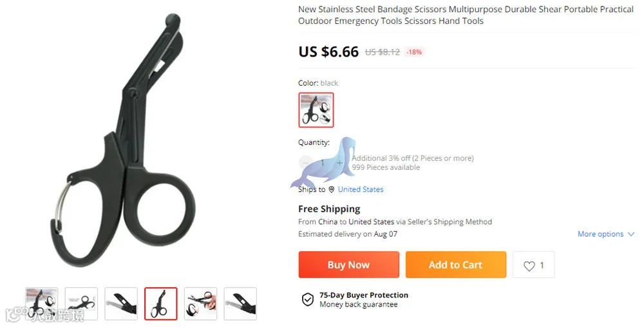Click the chevron next to More options
Viewport: 644px width, 327px height.
pos(631,234)
